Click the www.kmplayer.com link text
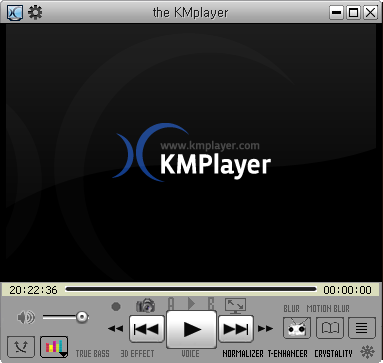383x363 pixels. click(210, 146)
